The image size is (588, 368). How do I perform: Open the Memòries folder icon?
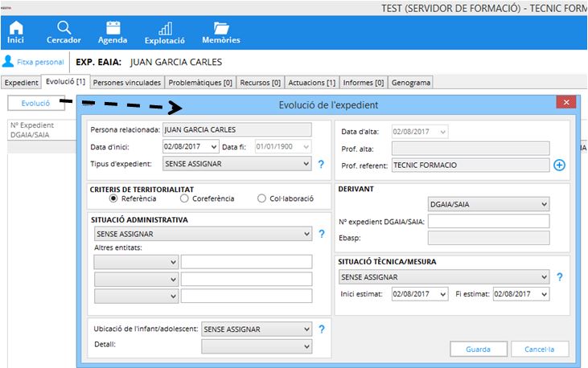pyautogui.click(x=220, y=28)
